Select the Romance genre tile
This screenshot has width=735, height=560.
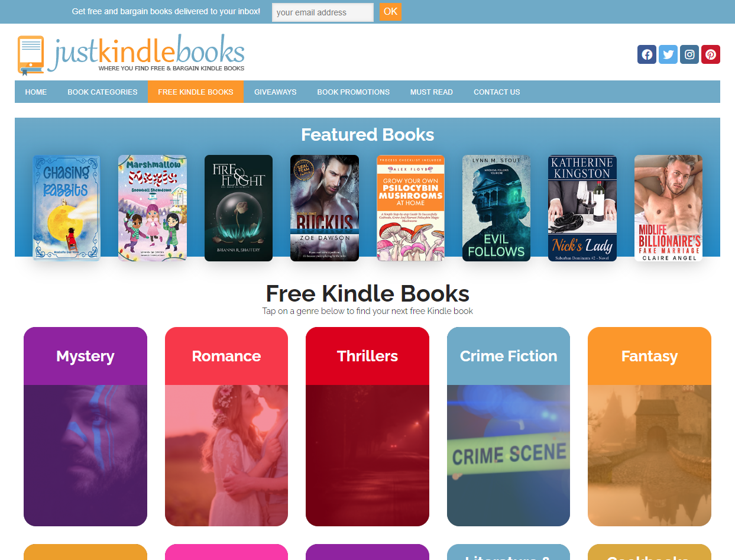pos(226,426)
